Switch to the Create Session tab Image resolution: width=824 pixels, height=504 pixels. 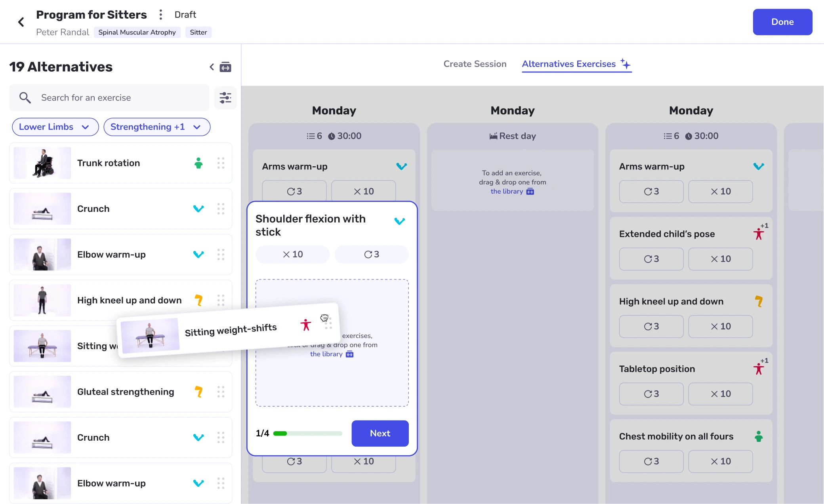coord(475,64)
